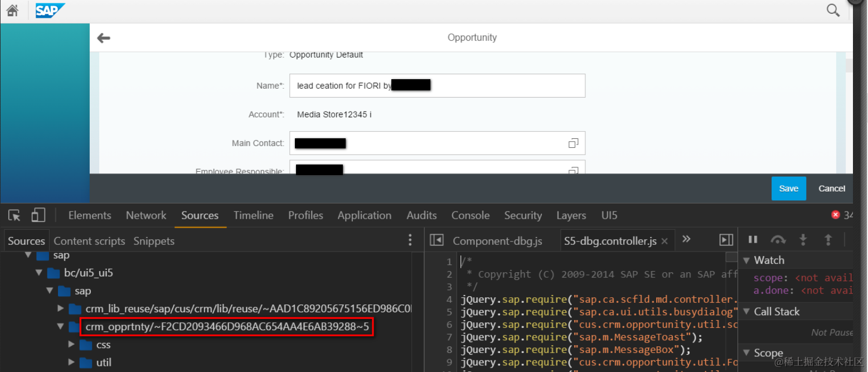This screenshot has height=372, width=868.
Task: Step out of current function
Action: point(828,240)
